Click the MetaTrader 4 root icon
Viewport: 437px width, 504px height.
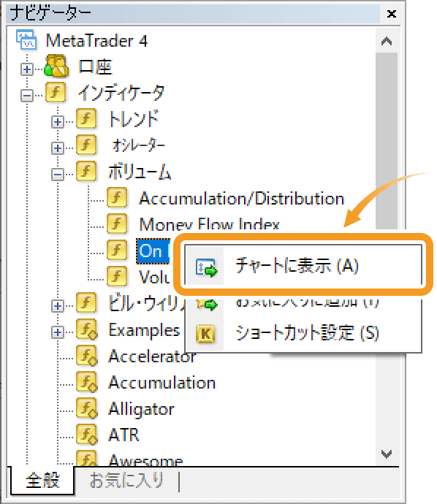coord(26,40)
